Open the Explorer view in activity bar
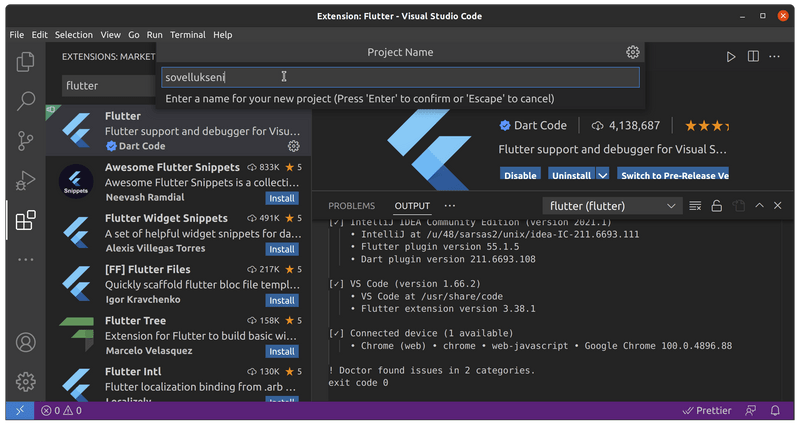 pos(26,62)
